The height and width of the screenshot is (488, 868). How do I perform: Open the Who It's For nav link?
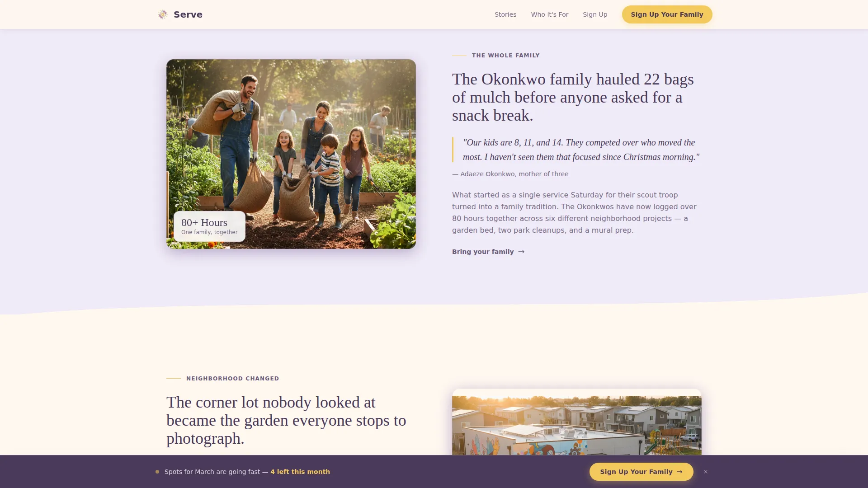[x=550, y=14]
